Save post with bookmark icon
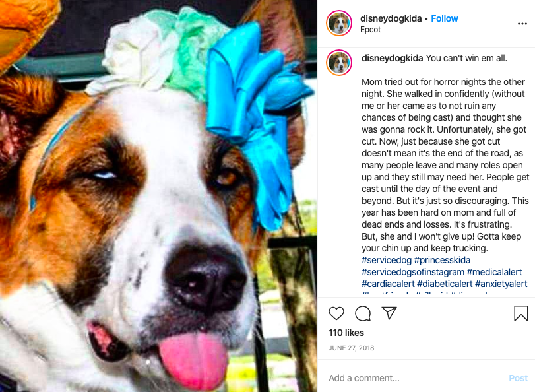The image size is (535, 392). (x=520, y=313)
